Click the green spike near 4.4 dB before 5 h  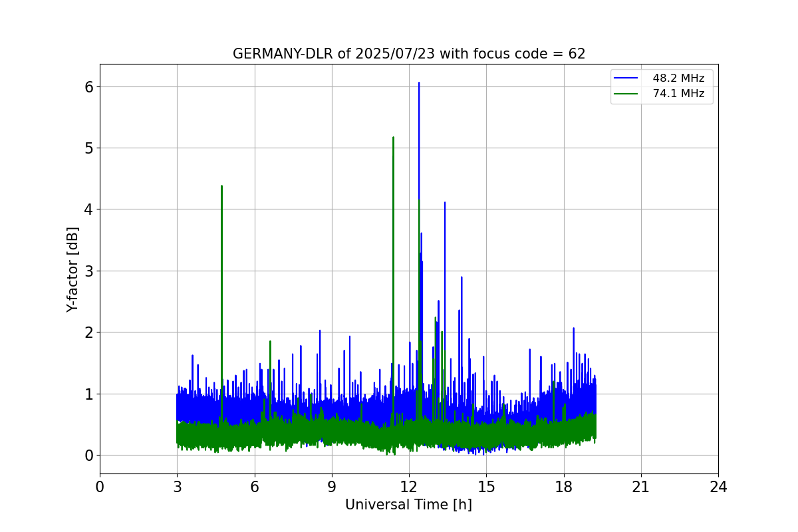[221, 187]
